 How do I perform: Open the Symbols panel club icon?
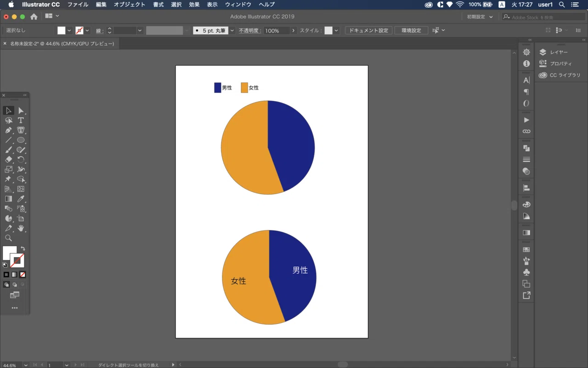point(526,272)
